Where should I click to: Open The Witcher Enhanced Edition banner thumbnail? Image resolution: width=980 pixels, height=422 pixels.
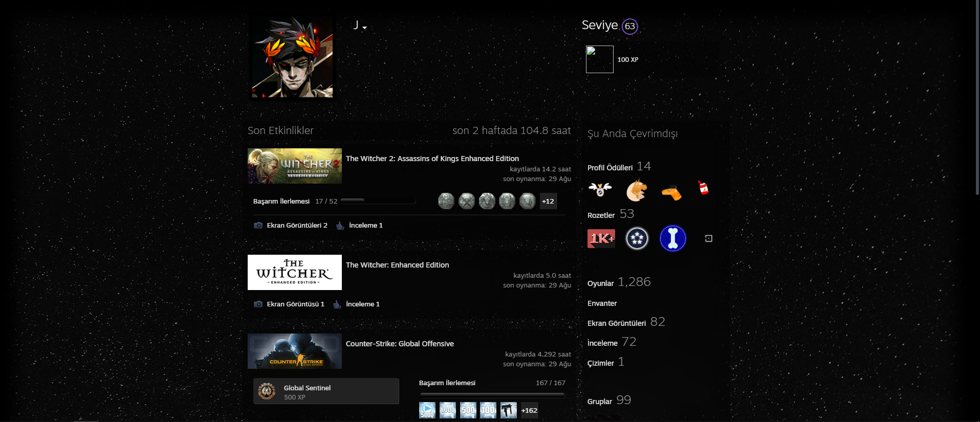295,272
